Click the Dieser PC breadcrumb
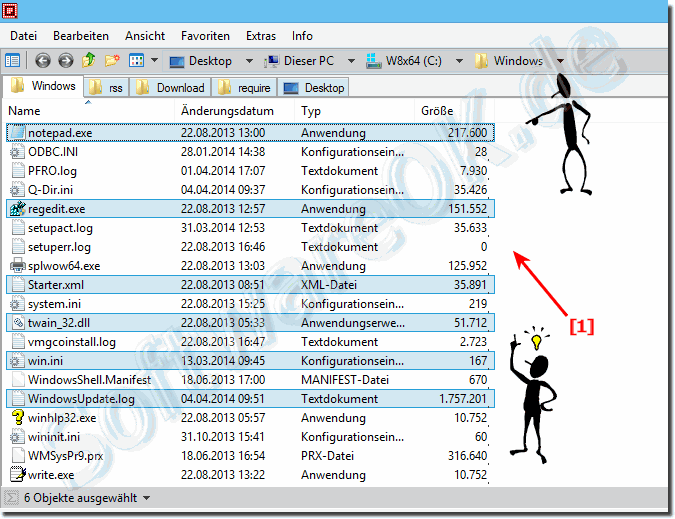The image size is (675, 519). pos(300,61)
